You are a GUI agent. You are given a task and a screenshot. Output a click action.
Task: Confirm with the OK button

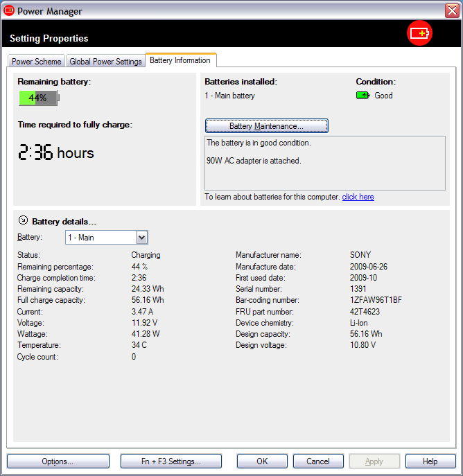(262, 461)
